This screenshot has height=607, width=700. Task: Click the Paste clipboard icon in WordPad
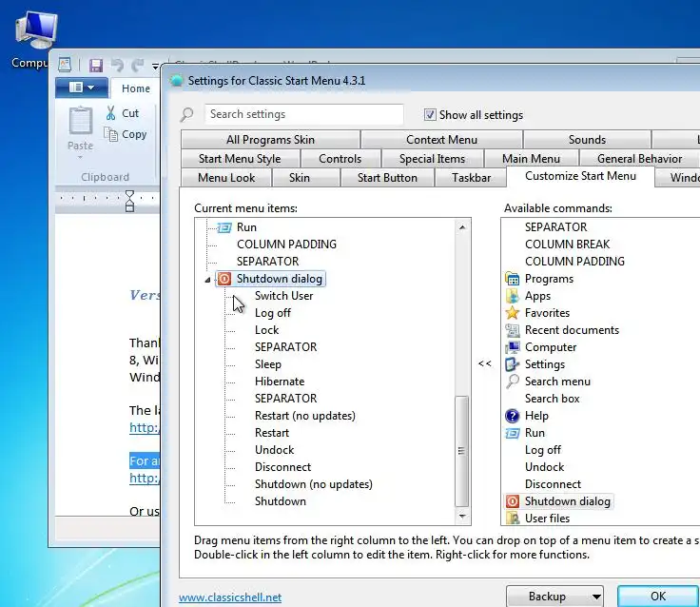80,121
